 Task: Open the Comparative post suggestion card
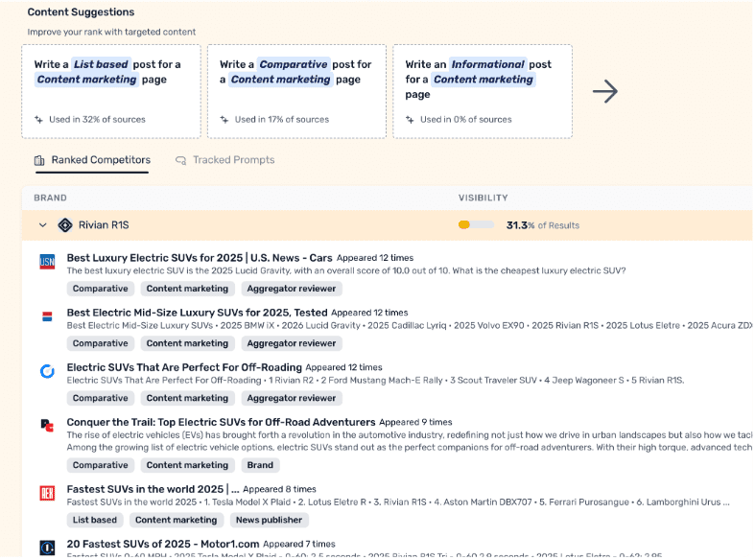tap(296, 91)
